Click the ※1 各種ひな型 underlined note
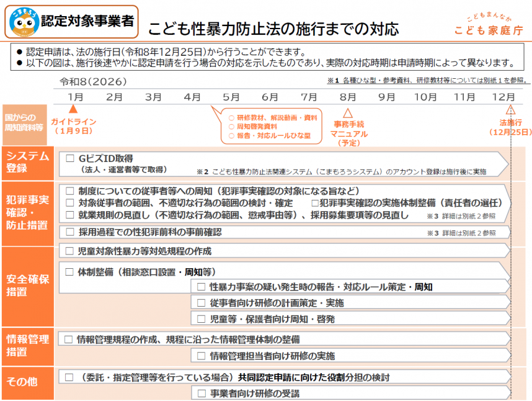532x401 pixels. [427, 81]
